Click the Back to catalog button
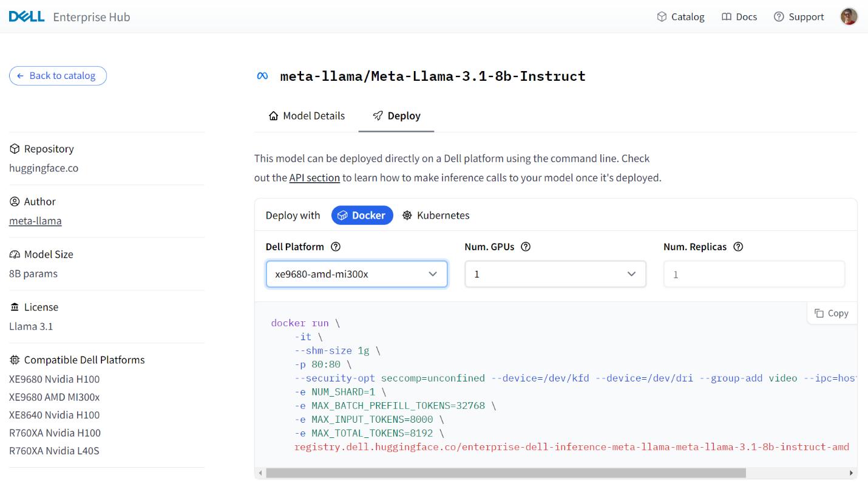The height and width of the screenshot is (492, 868). [x=58, y=75]
